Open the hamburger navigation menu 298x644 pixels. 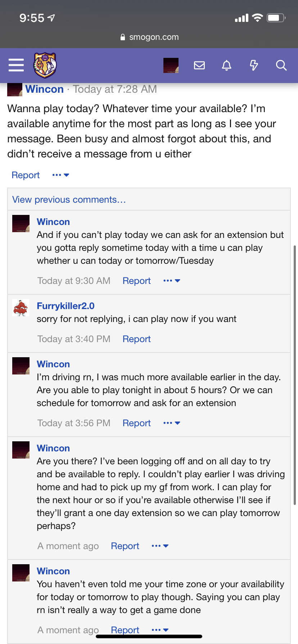[16, 65]
